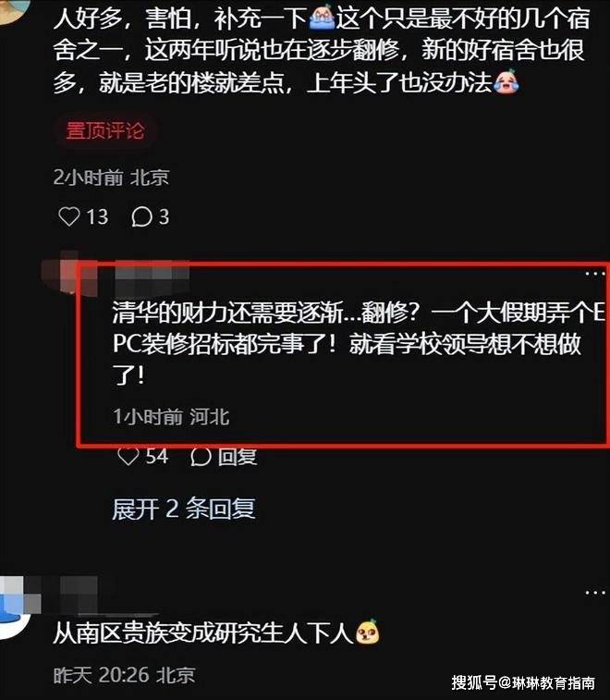Like the pinned comment with 13 likes
Screen dimensions: 610x700
69,216
